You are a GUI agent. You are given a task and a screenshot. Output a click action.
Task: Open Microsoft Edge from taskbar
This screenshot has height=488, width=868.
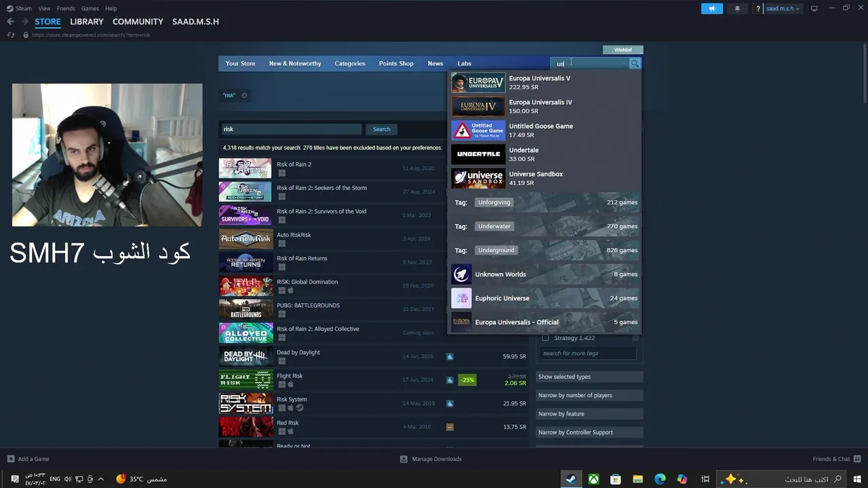pyautogui.click(x=660, y=479)
